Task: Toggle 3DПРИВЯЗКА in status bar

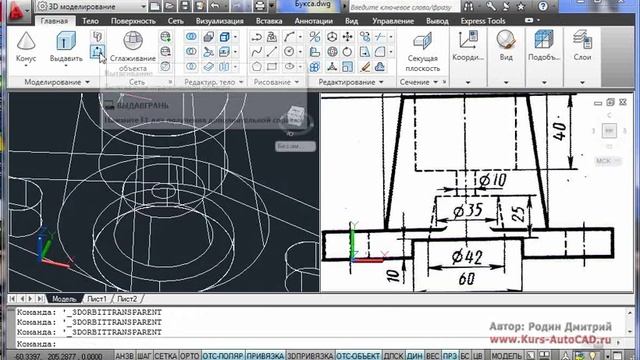Action: click(x=310, y=356)
